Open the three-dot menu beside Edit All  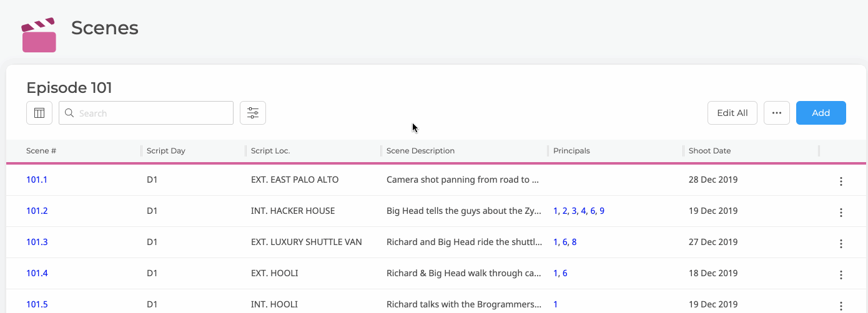pyautogui.click(x=777, y=113)
